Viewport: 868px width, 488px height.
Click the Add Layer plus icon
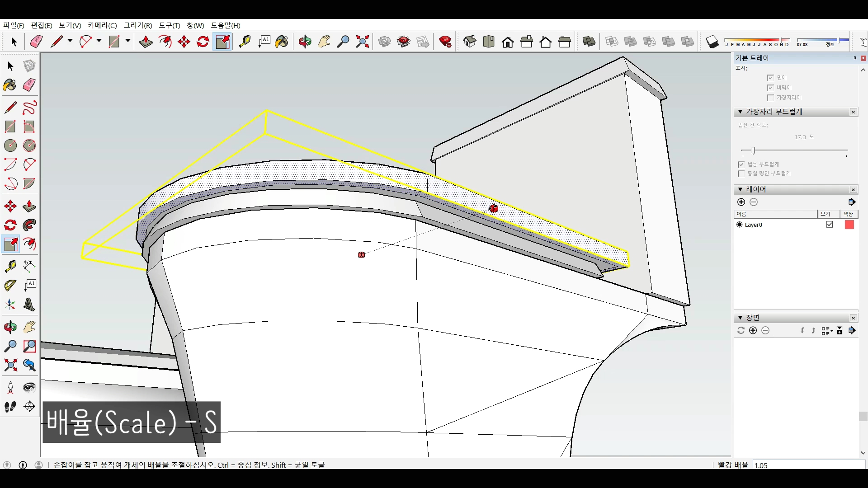[741, 202]
